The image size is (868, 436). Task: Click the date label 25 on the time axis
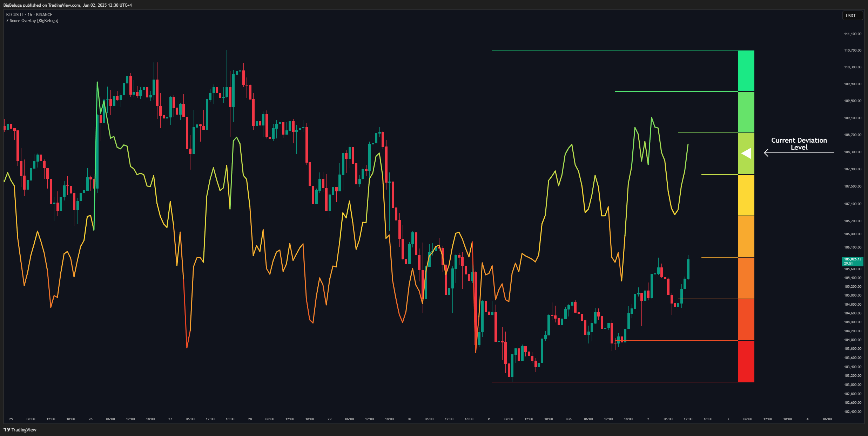[x=11, y=419]
